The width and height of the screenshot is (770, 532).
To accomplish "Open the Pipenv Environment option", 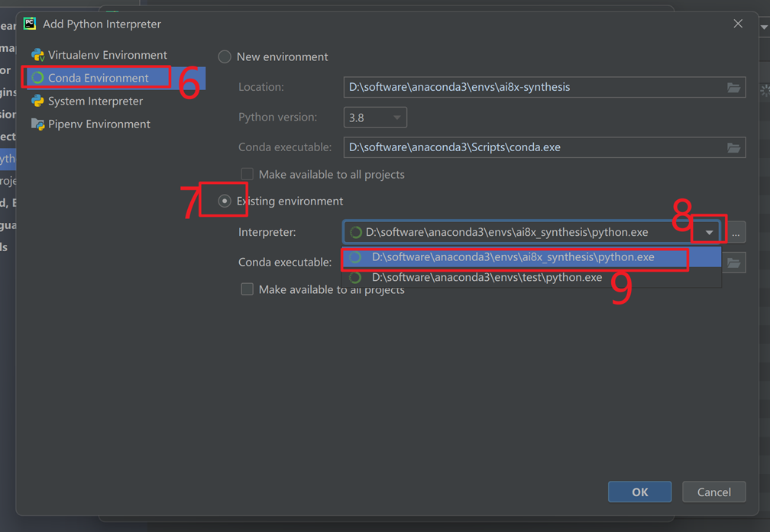I will click(x=91, y=124).
